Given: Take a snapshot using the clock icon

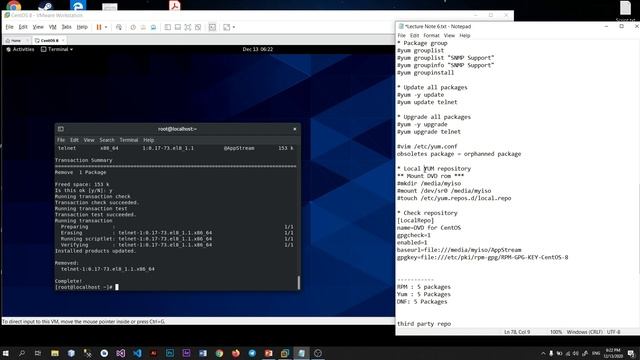Looking at the screenshot, I should coord(133,27).
